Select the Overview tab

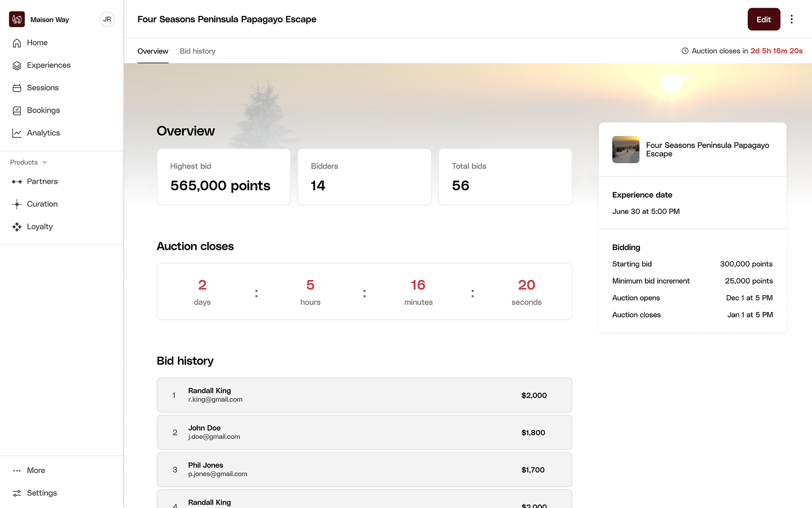click(x=153, y=51)
